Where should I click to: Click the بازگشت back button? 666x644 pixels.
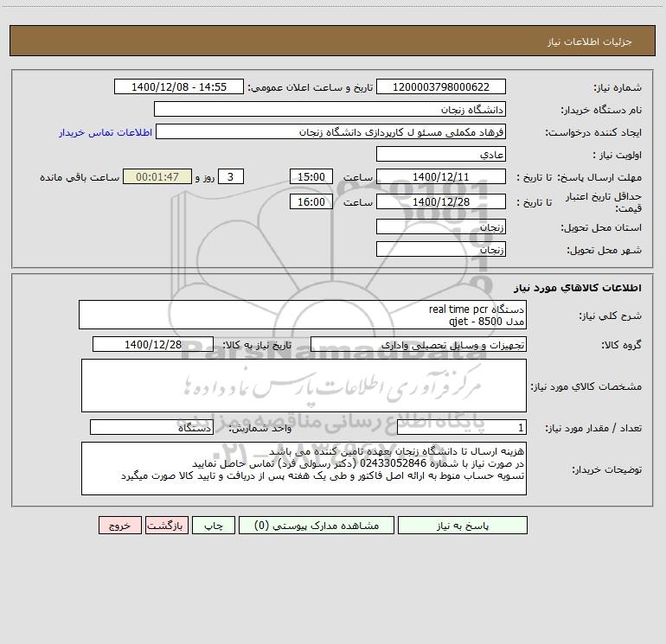pyautogui.click(x=165, y=526)
